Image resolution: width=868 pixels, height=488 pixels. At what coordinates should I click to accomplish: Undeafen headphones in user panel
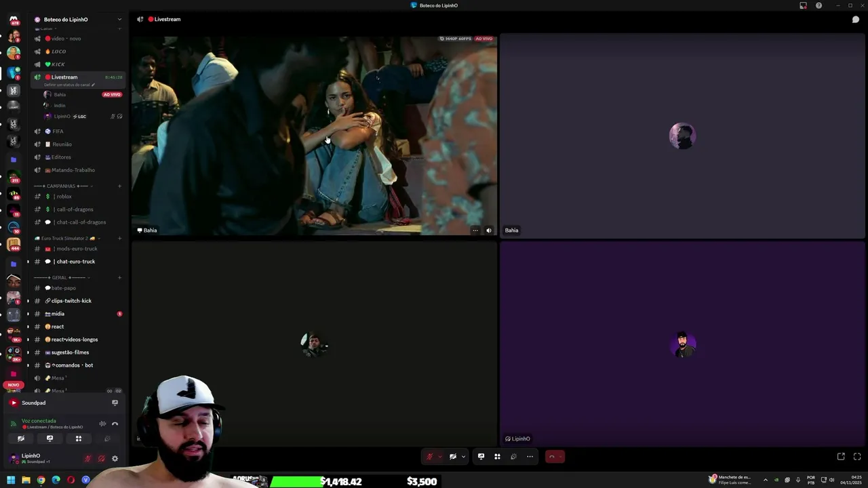pos(101,459)
